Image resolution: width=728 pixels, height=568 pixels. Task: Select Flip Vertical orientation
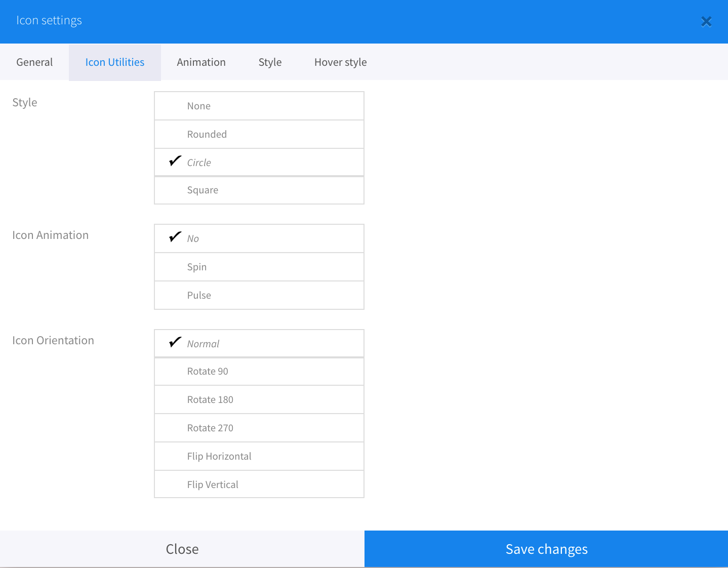(259, 484)
